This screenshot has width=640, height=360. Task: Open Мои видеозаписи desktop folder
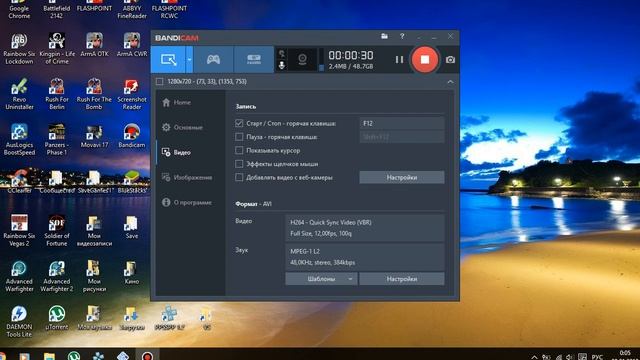pos(94,231)
